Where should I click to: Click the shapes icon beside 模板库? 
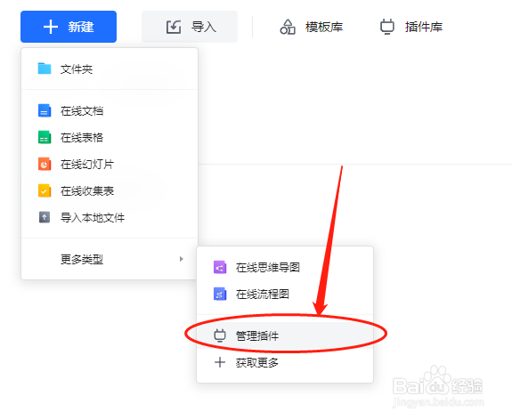point(288,27)
